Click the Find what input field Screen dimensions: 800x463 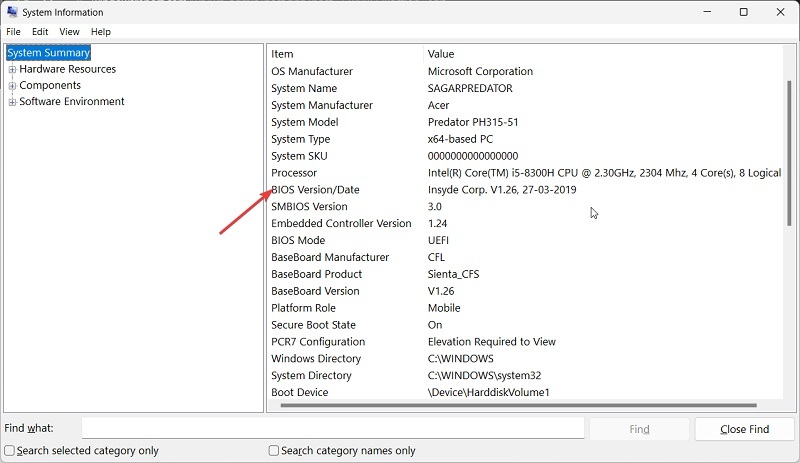(333, 428)
